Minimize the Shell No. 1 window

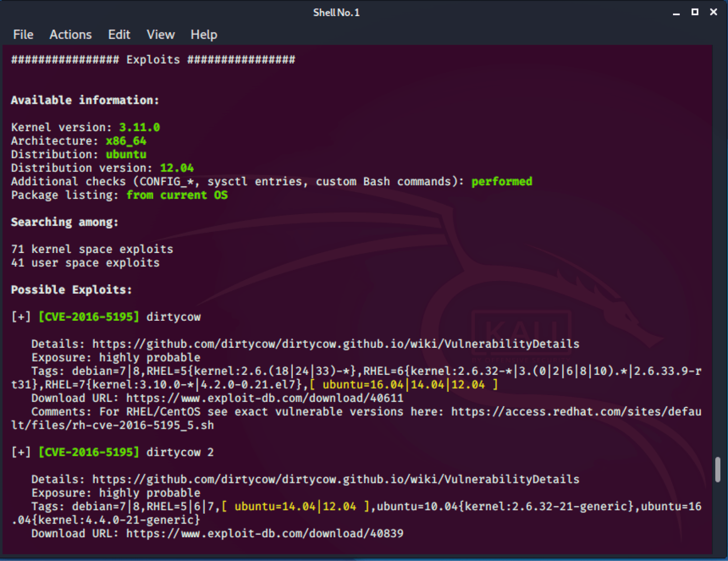click(x=676, y=13)
